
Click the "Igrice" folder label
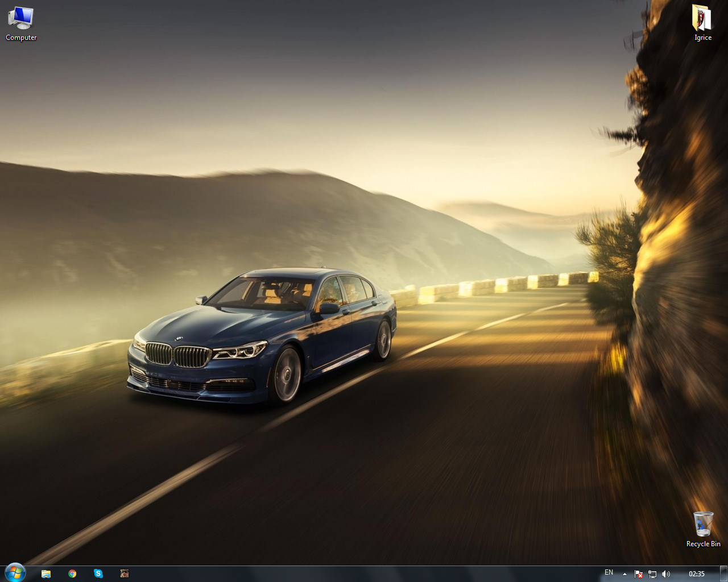click(703, 38)
